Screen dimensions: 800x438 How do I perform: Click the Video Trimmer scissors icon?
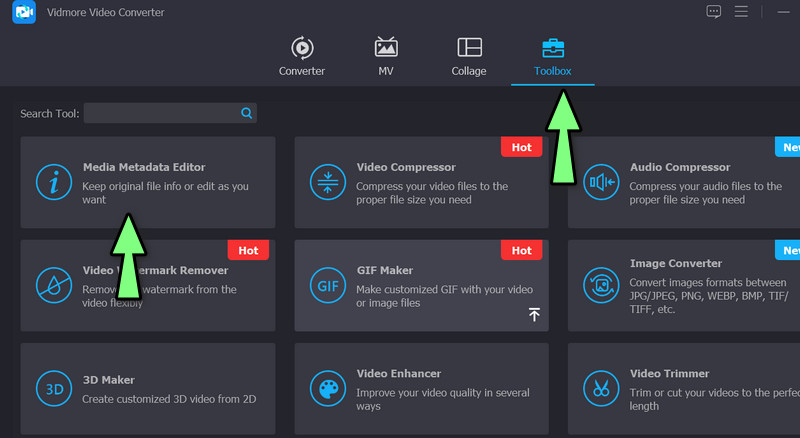coord(600,388)
